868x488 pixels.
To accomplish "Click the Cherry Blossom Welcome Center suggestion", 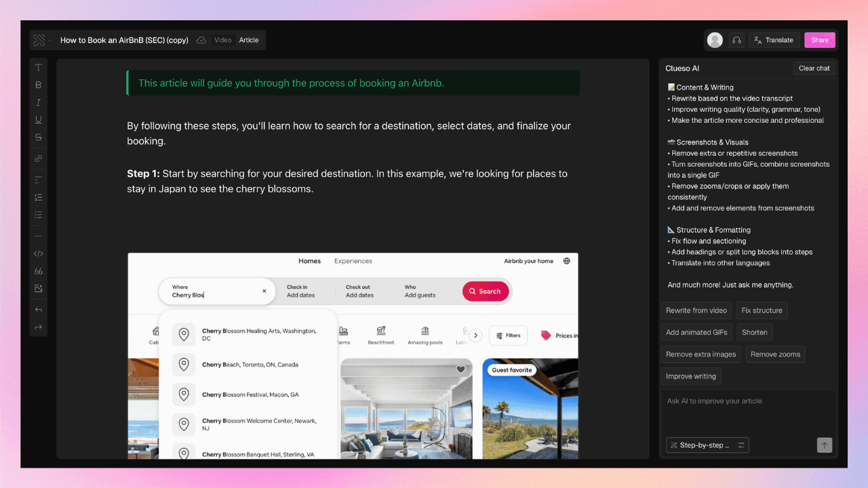I will pos(248,424).
